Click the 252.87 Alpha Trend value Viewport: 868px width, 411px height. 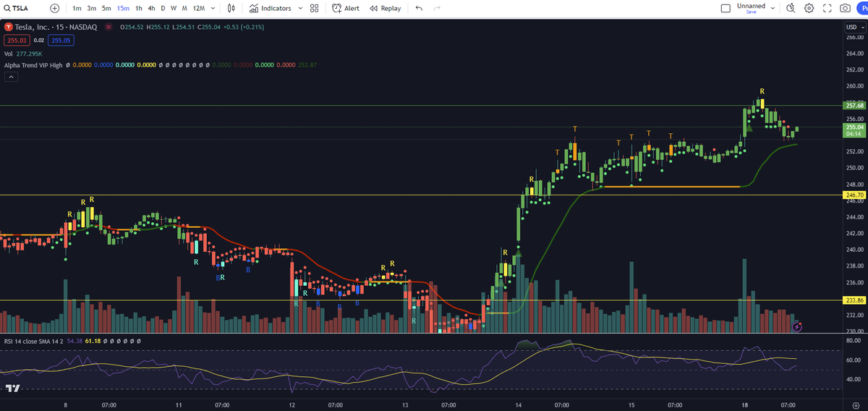click(307, 65)
